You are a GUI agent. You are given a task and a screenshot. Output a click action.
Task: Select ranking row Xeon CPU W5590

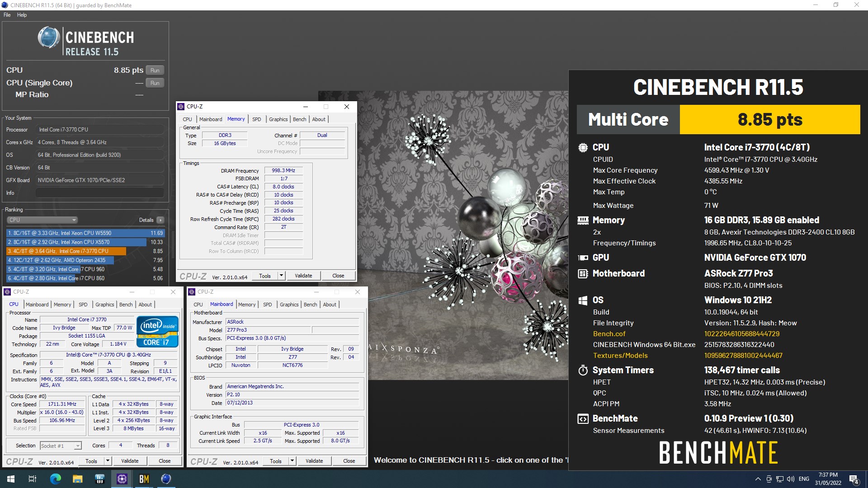click(x=85, y=233)
